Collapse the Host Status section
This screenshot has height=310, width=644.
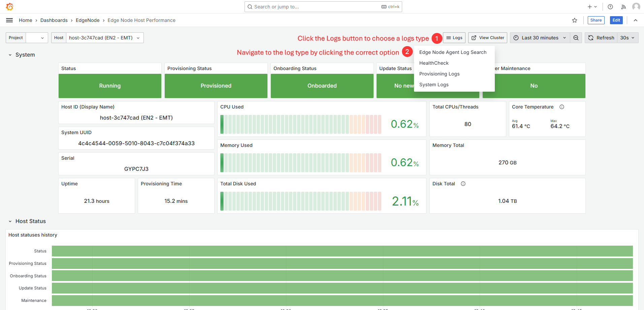(10, 221)
